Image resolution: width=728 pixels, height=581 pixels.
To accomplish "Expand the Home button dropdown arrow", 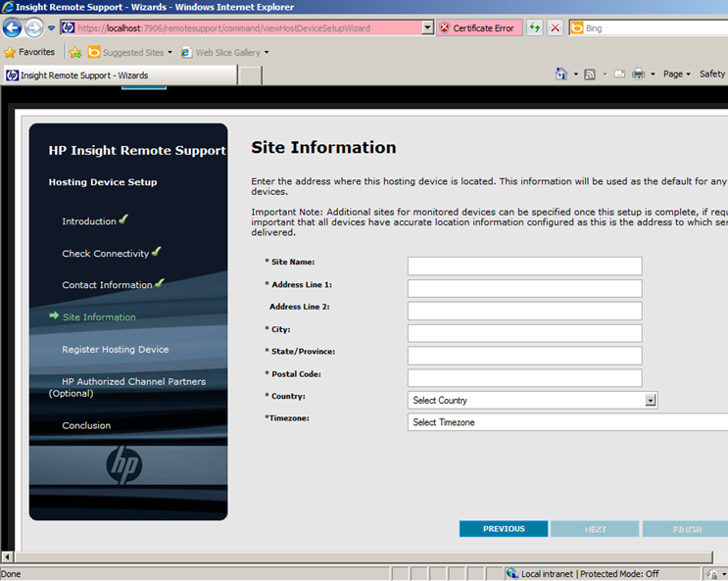I will 576,73.
